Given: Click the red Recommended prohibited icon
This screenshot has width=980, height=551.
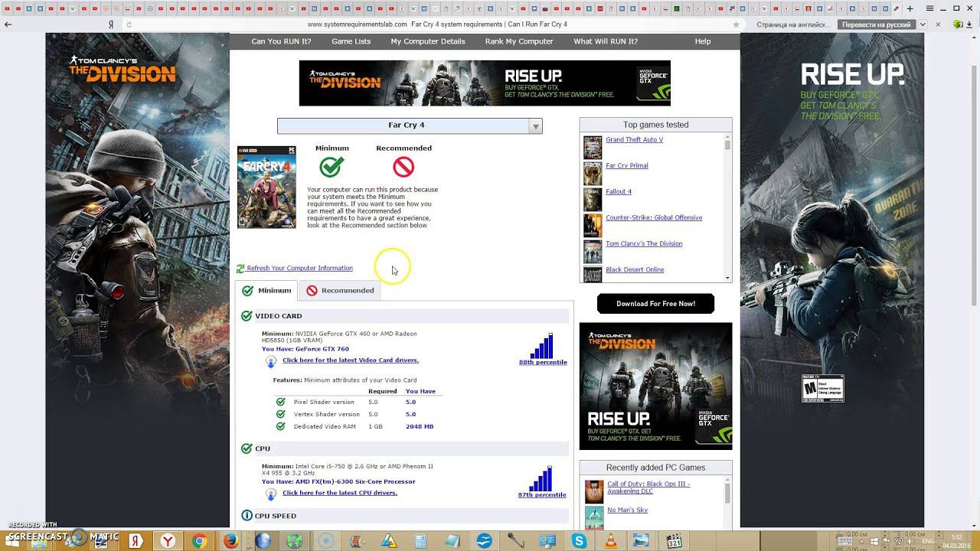Looking at the screenshot, I should 403,166.
